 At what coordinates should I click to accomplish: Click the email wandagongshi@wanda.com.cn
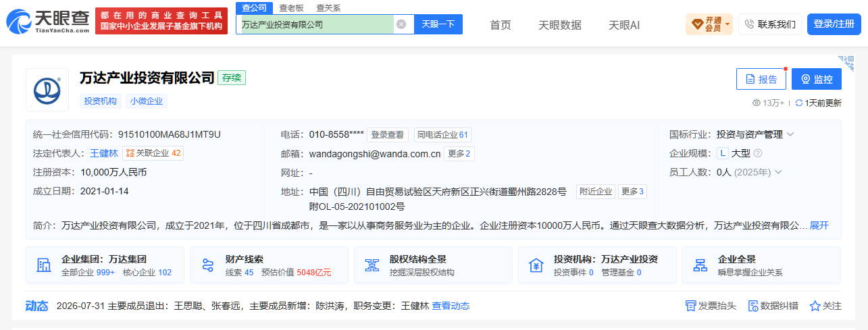click(x=375, y=153)
